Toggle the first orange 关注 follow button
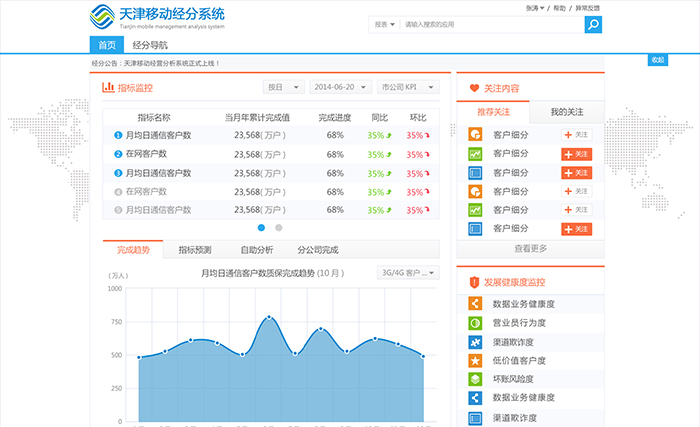The image size is (700, 427). (576, 154)
